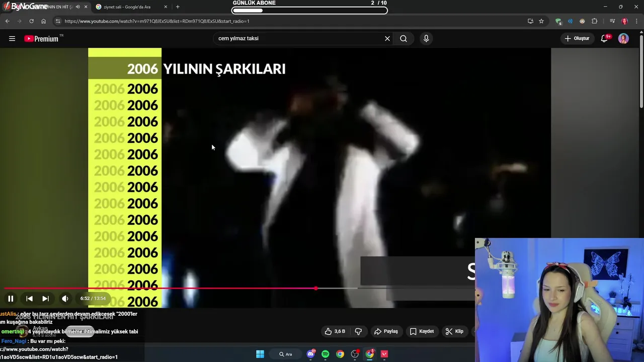Create a clip with the Klip button

454,331
